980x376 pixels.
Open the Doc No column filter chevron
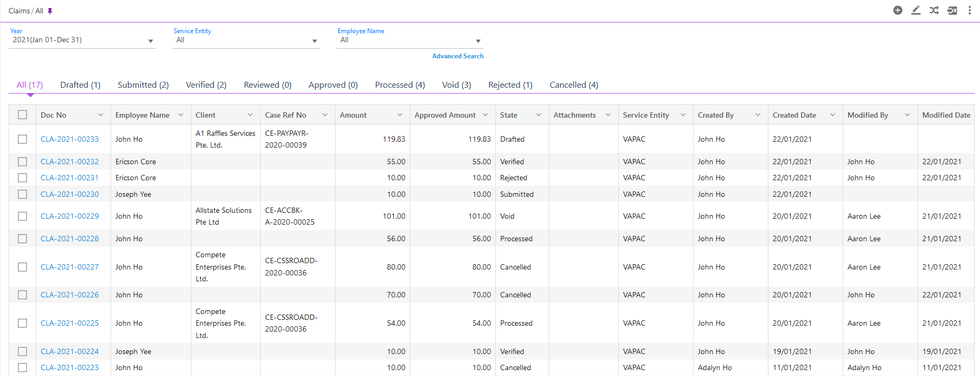click(x=100, y=115)
